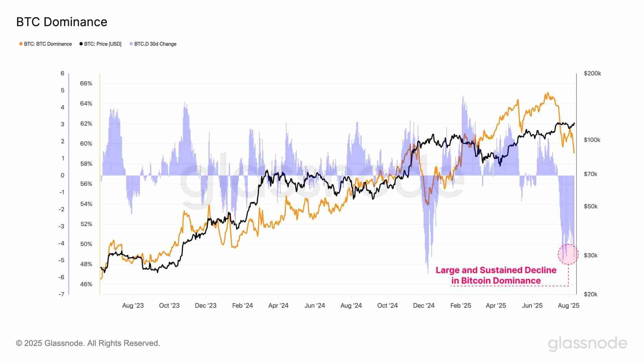The image size is (644, 362).
Task: Click the 66% dominance axis label
Action: [86, 83]
